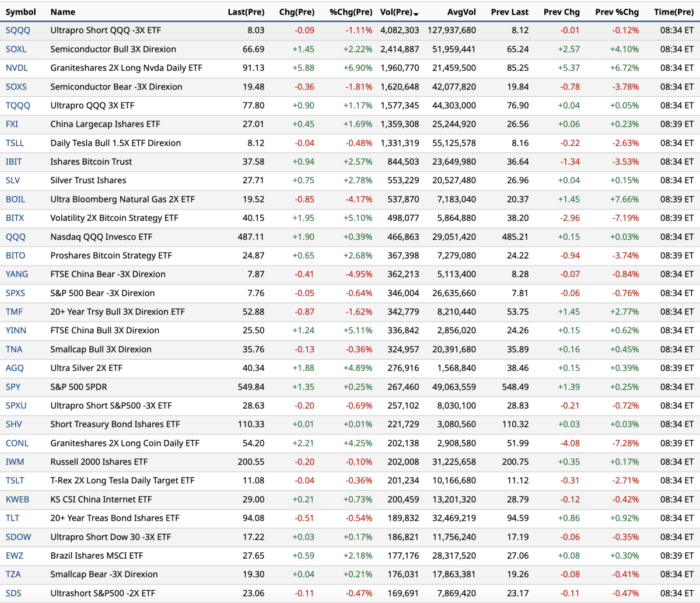Open the SPY ticker link
The width and height of the screenshot is (700, 603).
[13, 387]
